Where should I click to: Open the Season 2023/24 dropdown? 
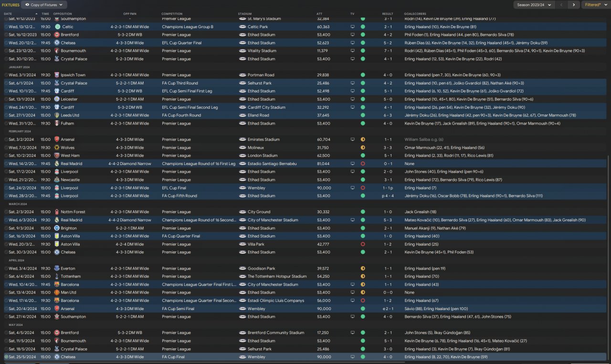pos(534,5)
